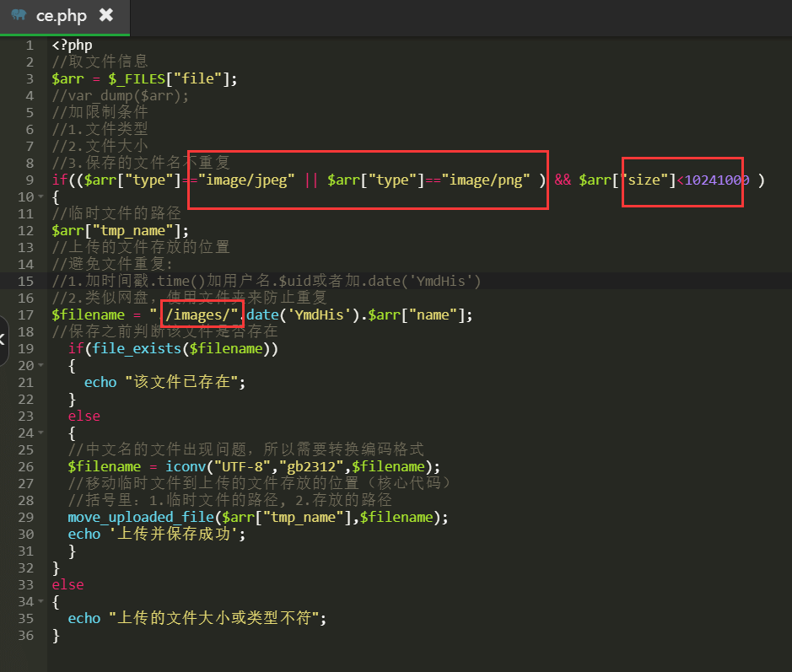Place cursor on the move_uploaded_file function call

tap(140, 517)
